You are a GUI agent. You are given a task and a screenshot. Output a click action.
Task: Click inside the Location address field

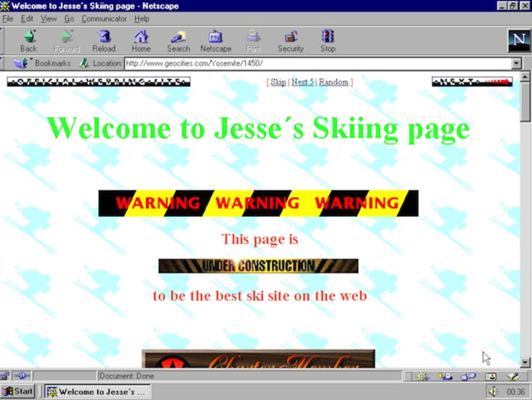pos(318,63)
